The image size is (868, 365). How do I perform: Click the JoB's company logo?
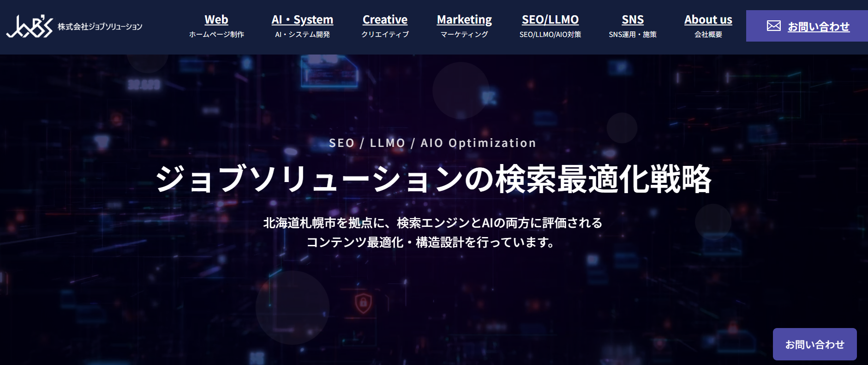[x=30, y=26]
